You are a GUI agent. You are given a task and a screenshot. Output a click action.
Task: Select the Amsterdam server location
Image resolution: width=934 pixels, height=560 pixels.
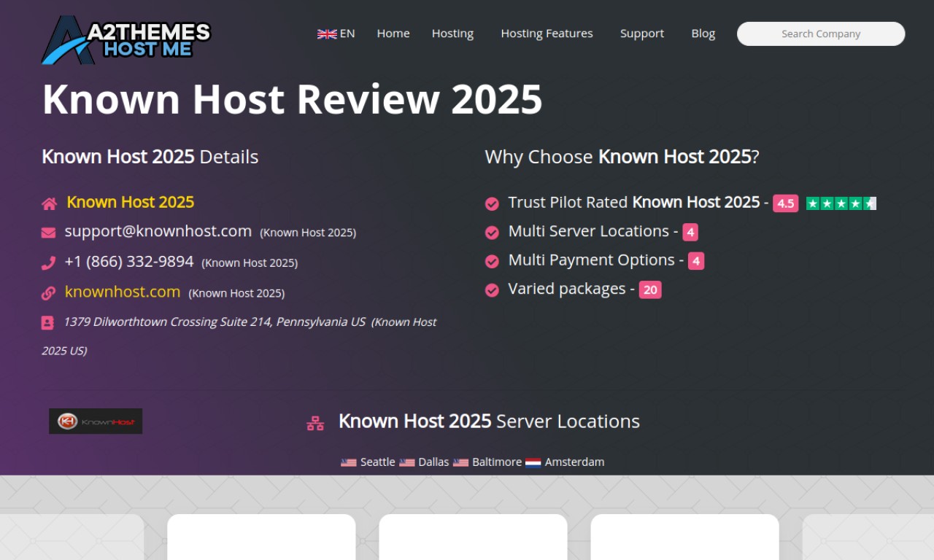[x=574, y=462]
